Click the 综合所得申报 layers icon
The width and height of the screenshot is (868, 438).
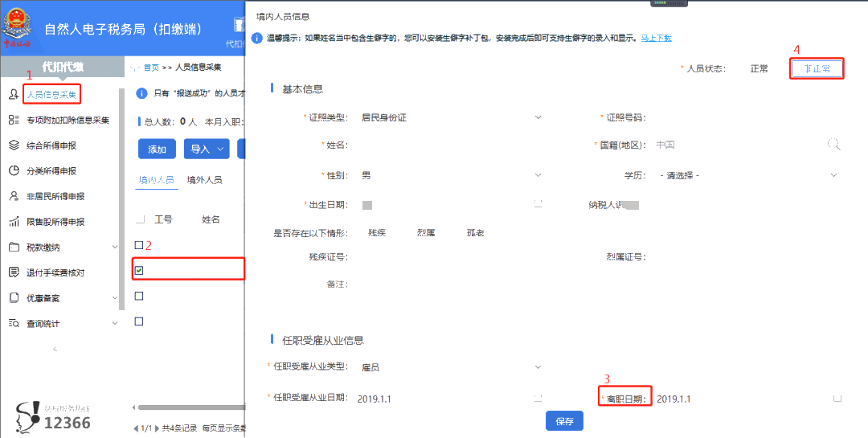coord(14,145)
